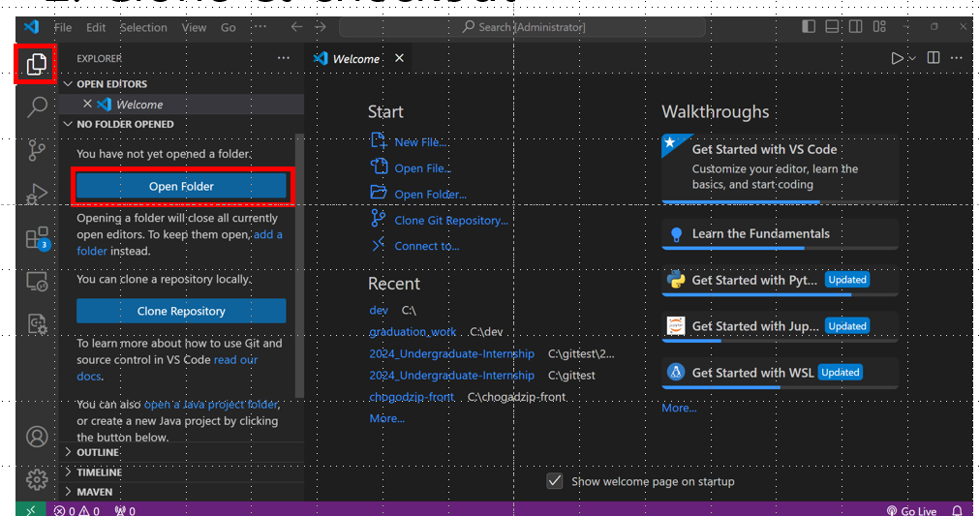
Task: Expand the Outline section
Action: pos(68,452)
